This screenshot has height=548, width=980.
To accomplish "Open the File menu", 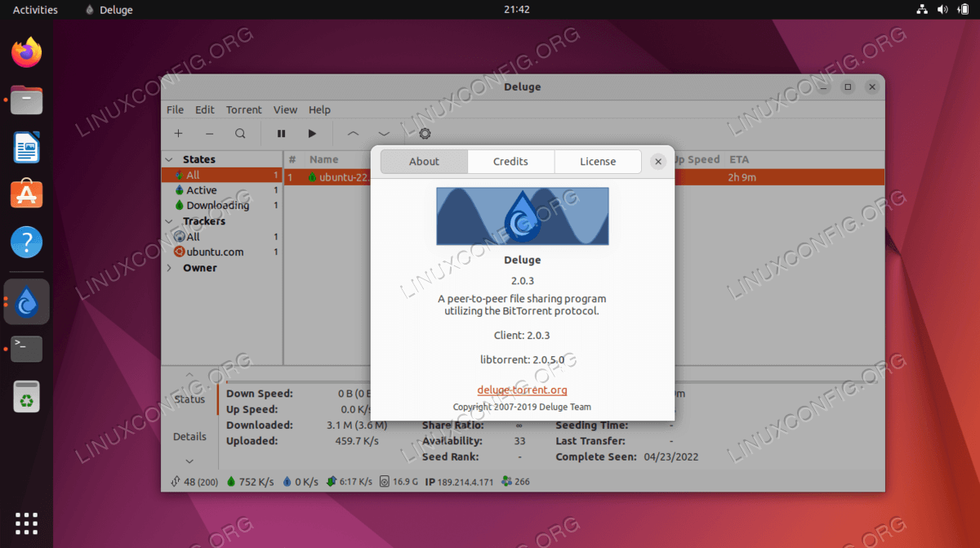I will [175, 109].
